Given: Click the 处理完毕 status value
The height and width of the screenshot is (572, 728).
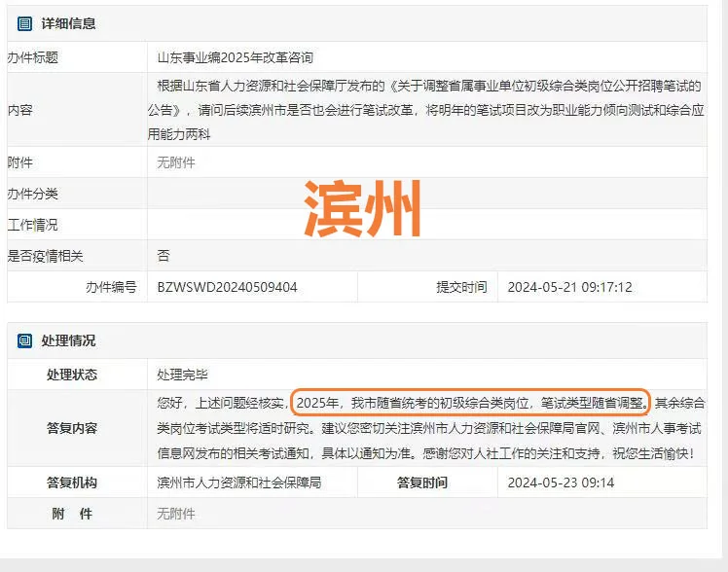Looking at the screenshot, I should pyautogui.click(x=182, y=375).
